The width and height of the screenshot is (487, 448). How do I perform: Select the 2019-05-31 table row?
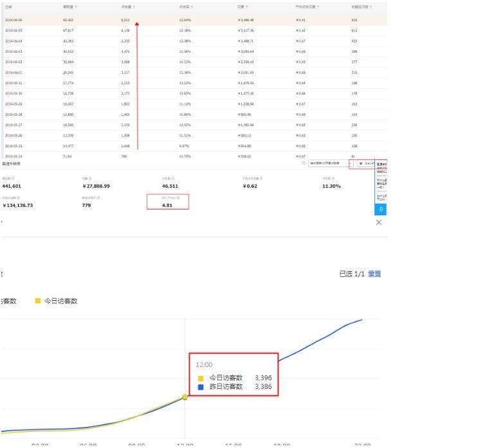pos(194,83)
